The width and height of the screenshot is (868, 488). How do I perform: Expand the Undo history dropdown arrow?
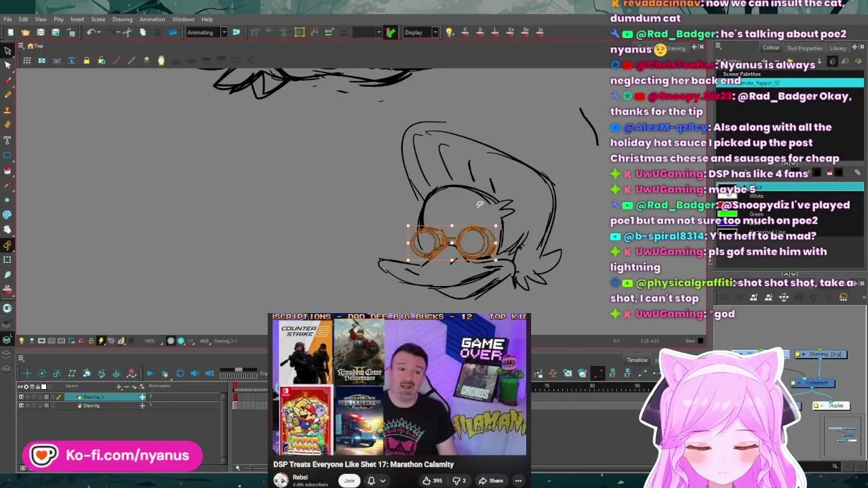[x=99, y=33]
